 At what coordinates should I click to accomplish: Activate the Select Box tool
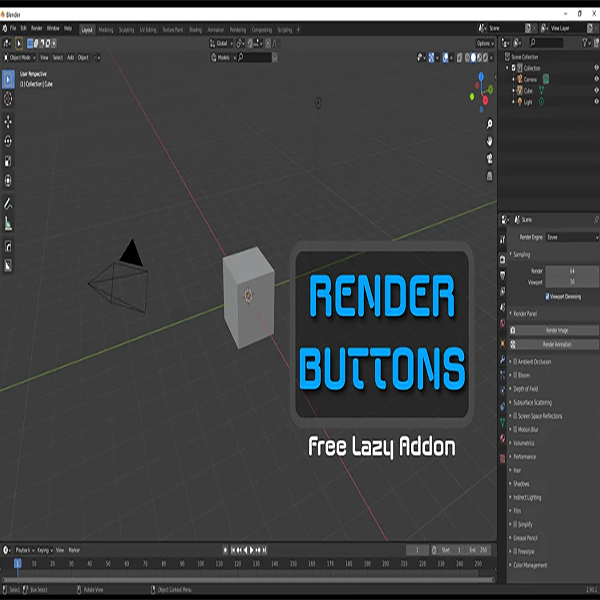click(8, 79)
